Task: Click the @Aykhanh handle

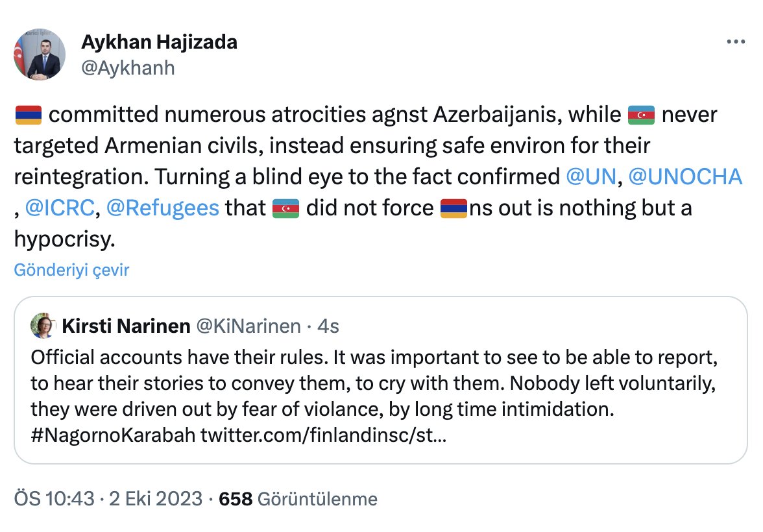Action: [128, 68]
